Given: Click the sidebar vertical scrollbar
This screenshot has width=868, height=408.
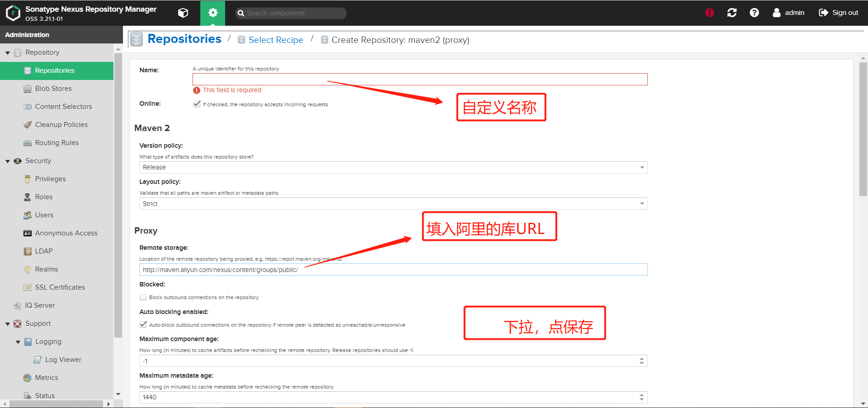Looking at the screenshot, I should 118,195.
